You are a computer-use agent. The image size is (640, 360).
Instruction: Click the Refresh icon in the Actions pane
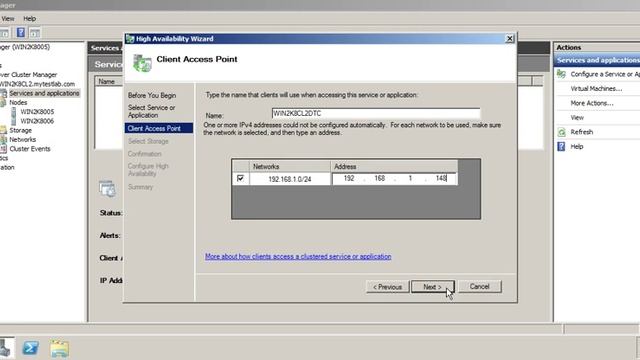(562, 132)
